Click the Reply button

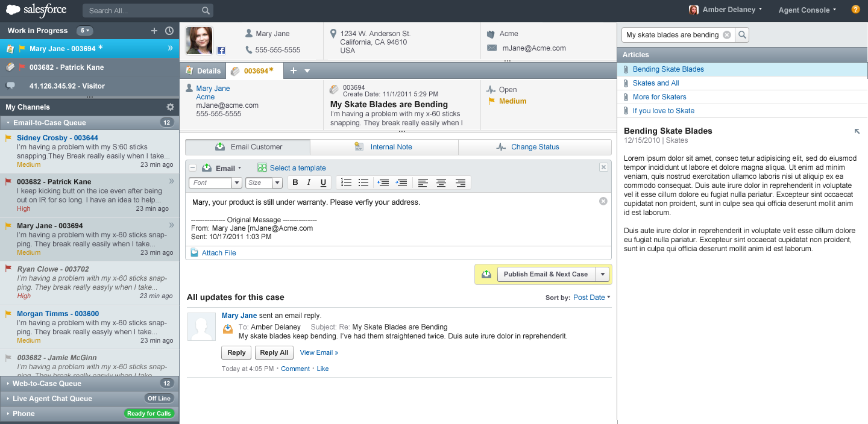(236, 353)
